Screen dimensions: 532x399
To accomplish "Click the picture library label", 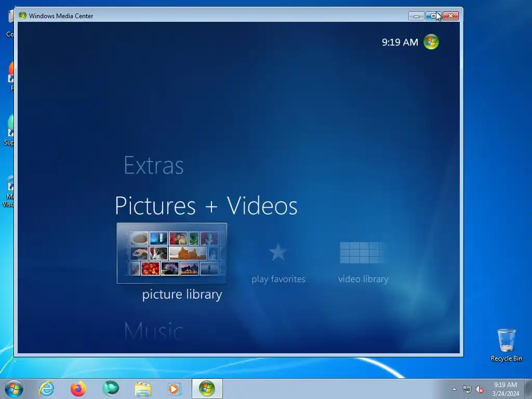I will pos(182,294).
